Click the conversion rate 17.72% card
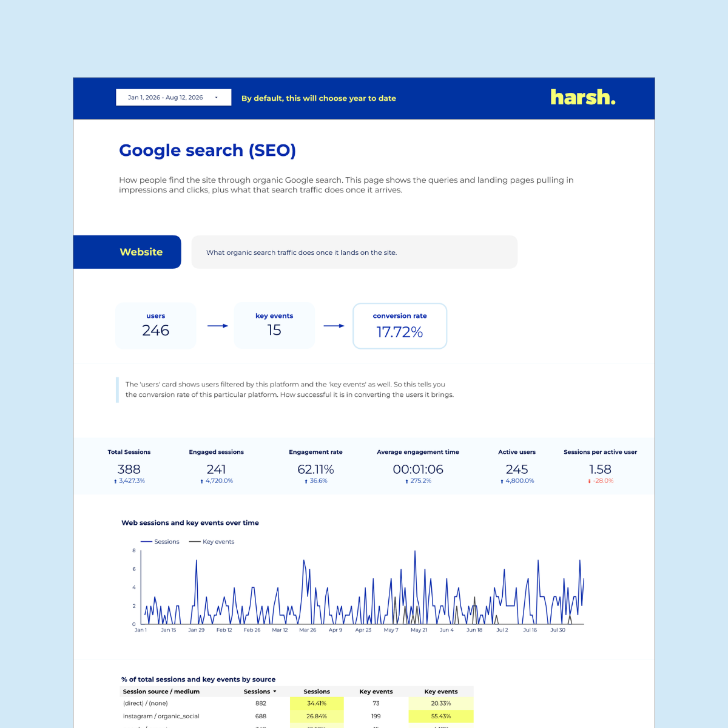 coord(400,326)
